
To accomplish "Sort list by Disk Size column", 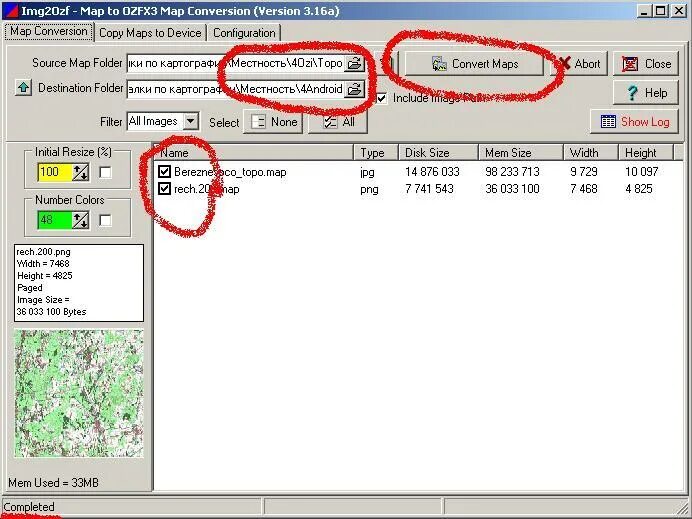I will pyautogui.click(x=438, y=153).
